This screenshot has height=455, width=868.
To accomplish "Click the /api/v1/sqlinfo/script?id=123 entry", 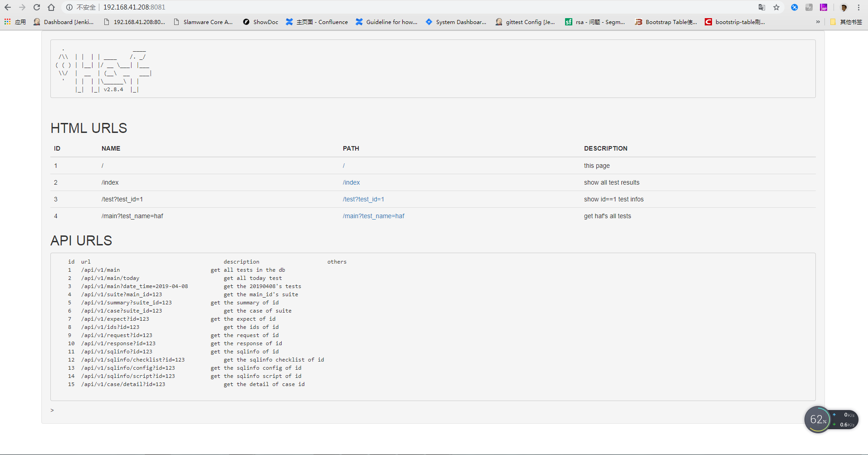I will tap(128, 376).
